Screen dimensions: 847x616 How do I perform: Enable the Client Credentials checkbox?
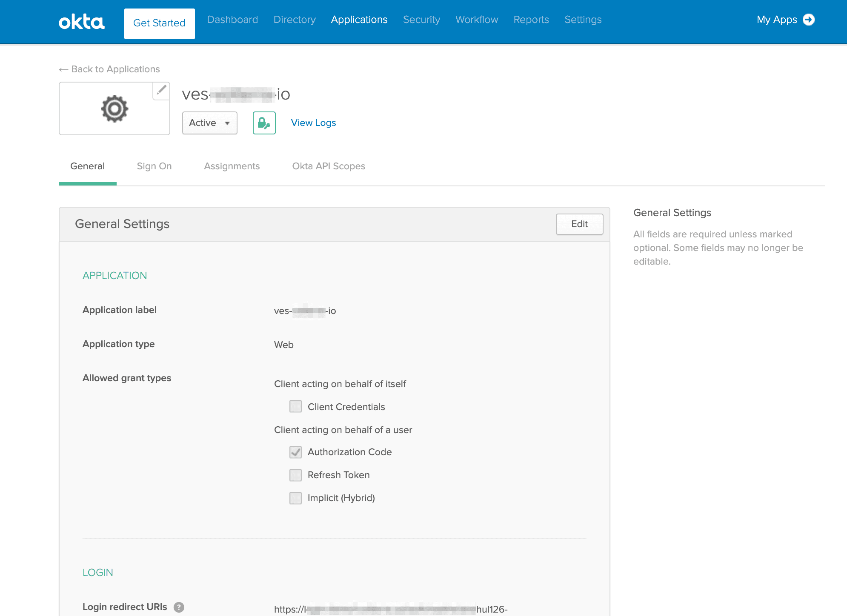pyautogui.click(x=295, y=406)
